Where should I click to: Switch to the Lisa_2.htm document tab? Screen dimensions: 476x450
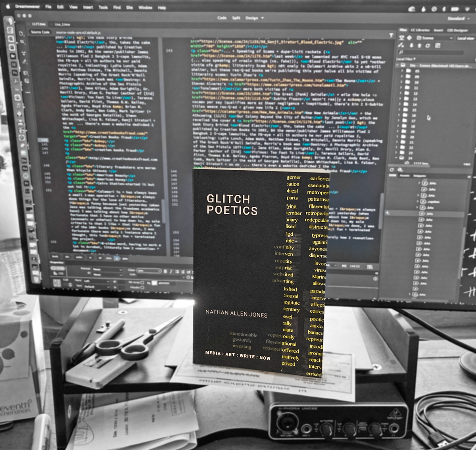coord(62,25)
